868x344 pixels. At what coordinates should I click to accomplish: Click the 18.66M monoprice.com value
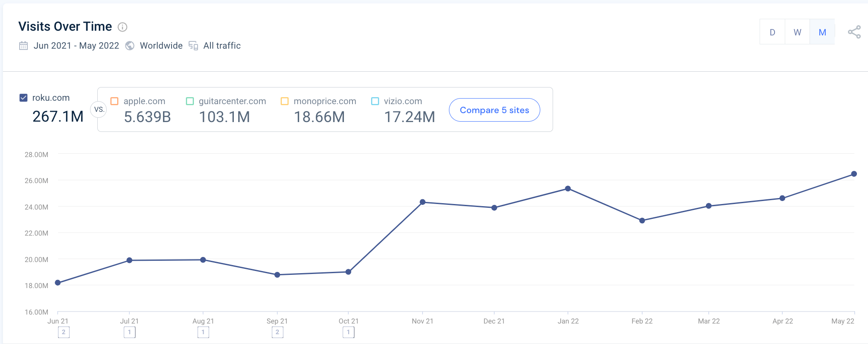click(319, 117)
